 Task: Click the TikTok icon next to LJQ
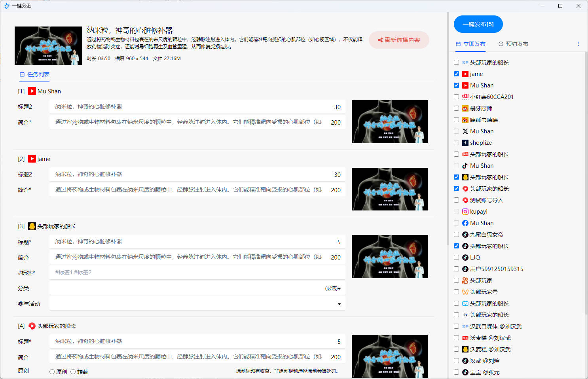coord(465,258)
